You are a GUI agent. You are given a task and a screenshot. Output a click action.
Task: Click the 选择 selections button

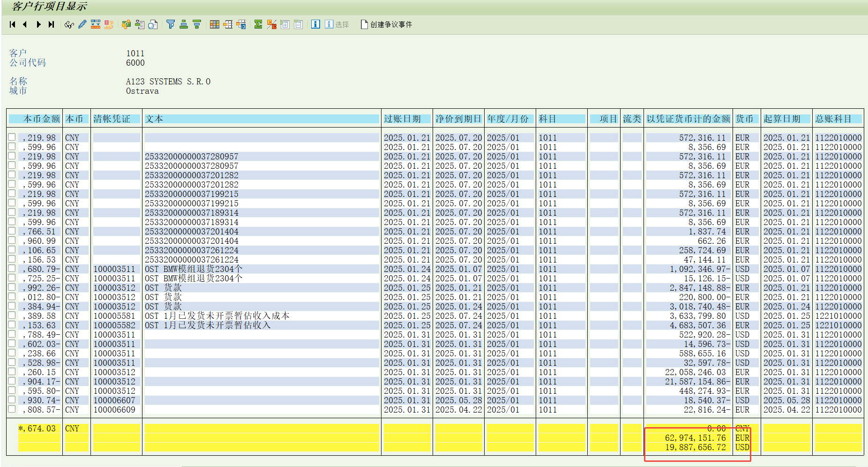coord(337,24)
